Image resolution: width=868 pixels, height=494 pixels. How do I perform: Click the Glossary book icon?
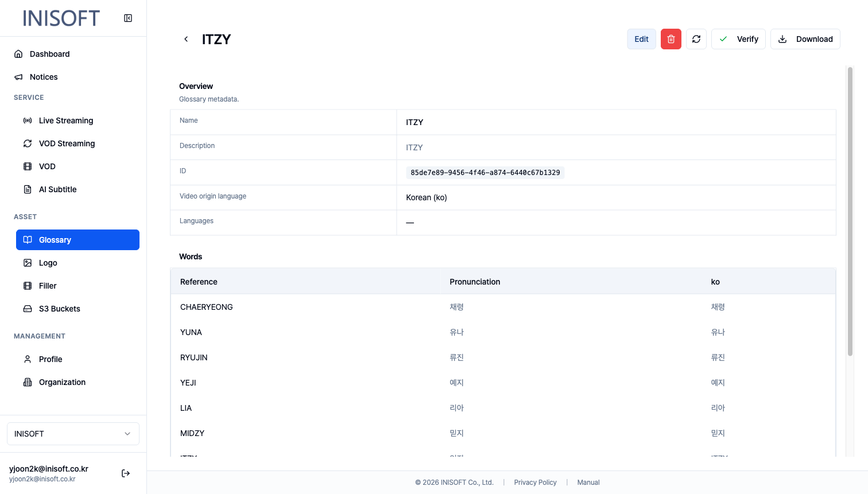click(28, 240)
